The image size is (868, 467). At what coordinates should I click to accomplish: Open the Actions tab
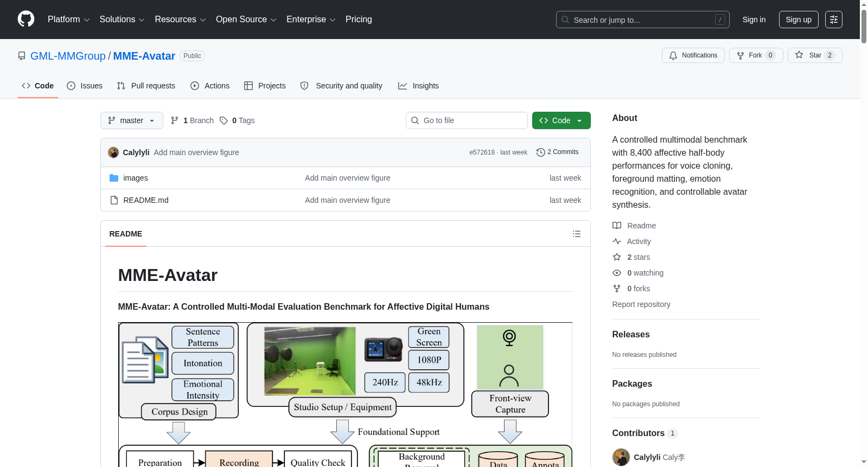point(210,86)
